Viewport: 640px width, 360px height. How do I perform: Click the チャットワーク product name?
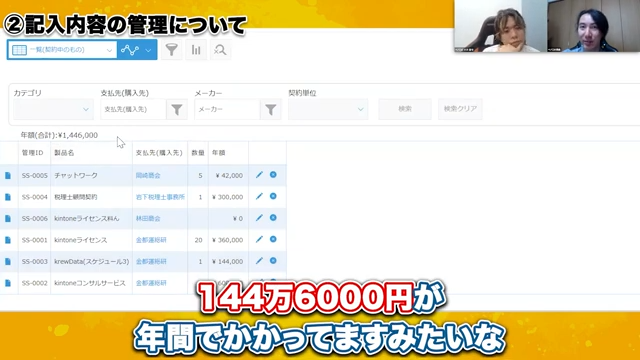tap(76, 176)
